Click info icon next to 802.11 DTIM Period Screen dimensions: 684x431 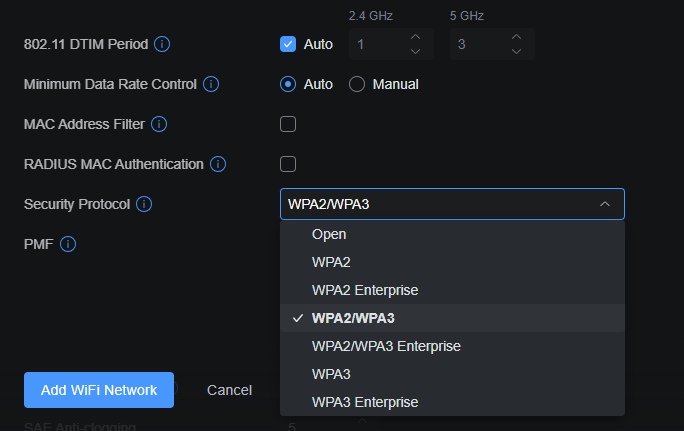click(162, 44)
